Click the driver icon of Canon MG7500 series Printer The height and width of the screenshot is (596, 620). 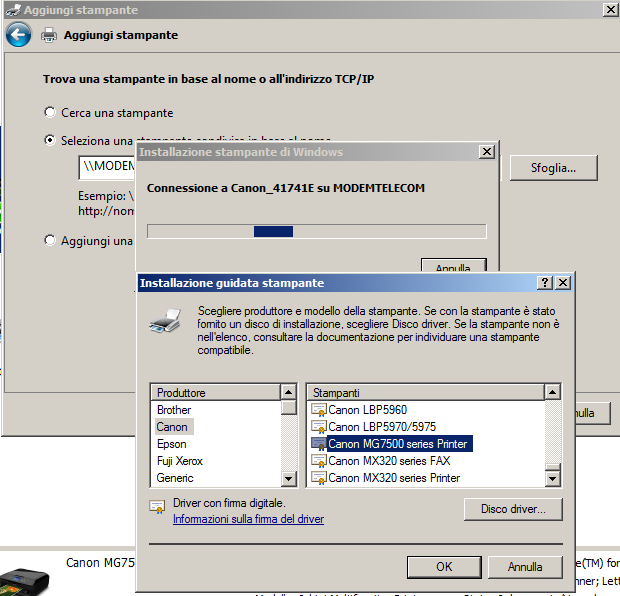click(x=319, y=444)
